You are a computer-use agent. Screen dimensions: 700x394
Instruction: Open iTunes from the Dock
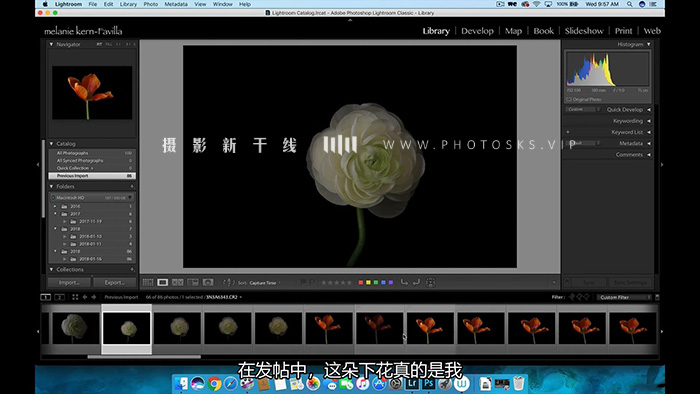(x=362, y=383)
